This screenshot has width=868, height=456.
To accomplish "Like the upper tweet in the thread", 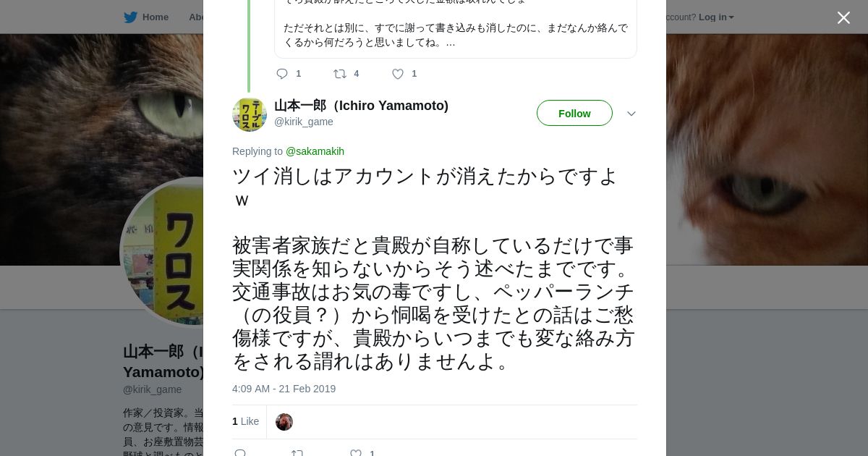I will point(398,74).
